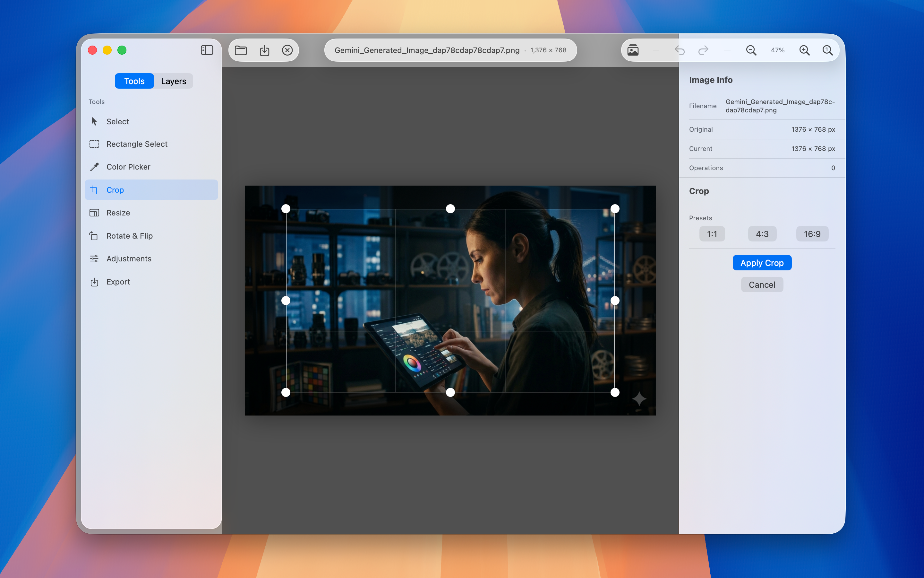Click the save-to-disk toolbar icon
924x578 pixels.
tap(264, 50)
